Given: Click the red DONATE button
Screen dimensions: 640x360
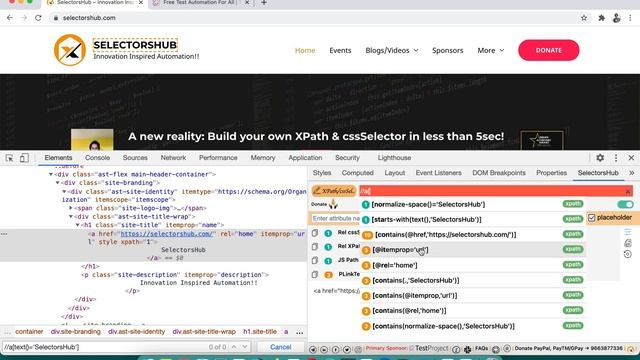Looking at the screenshot, I should (549, 50).
